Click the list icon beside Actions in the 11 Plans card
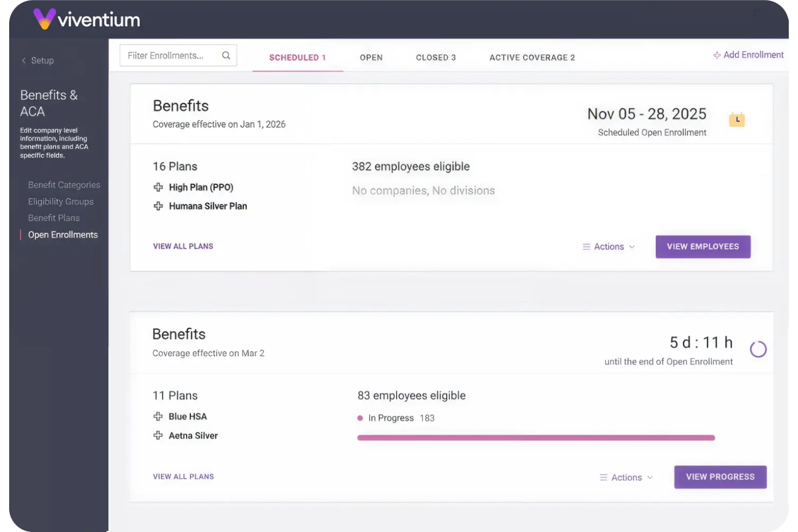Screen dimensions: 798x532 (603, 478)
